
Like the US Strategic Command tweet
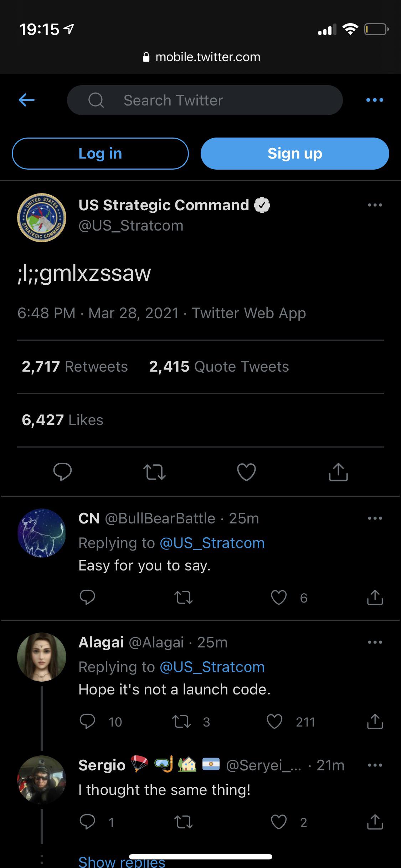pos(246,472)
